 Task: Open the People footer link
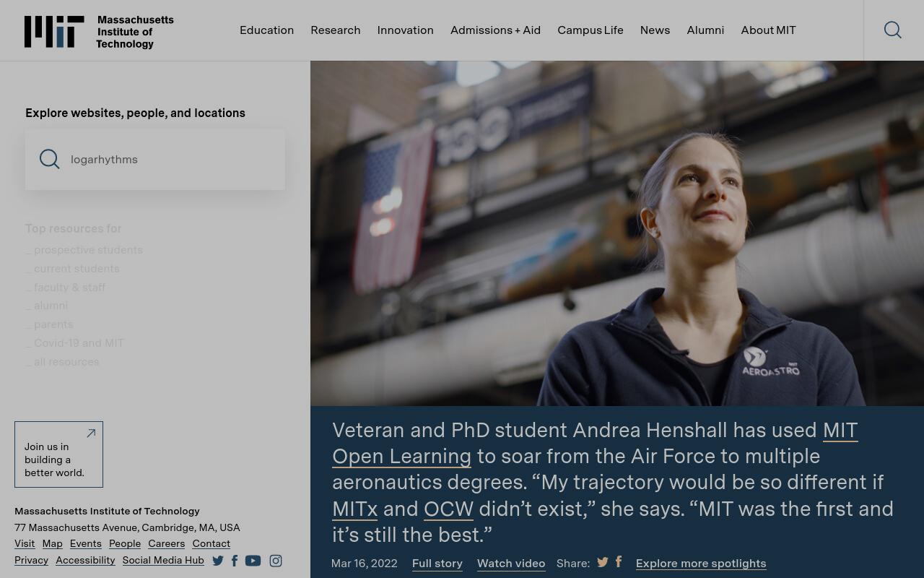point(125,543)
